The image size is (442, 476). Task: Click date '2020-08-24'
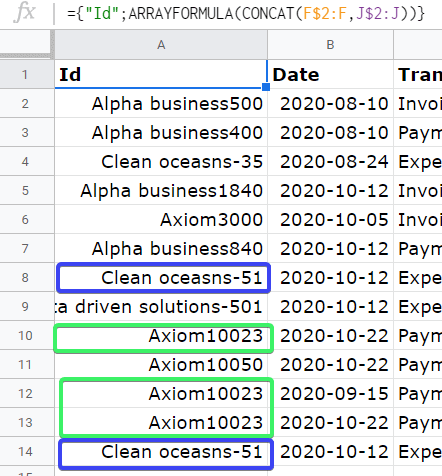coord(330,162)
